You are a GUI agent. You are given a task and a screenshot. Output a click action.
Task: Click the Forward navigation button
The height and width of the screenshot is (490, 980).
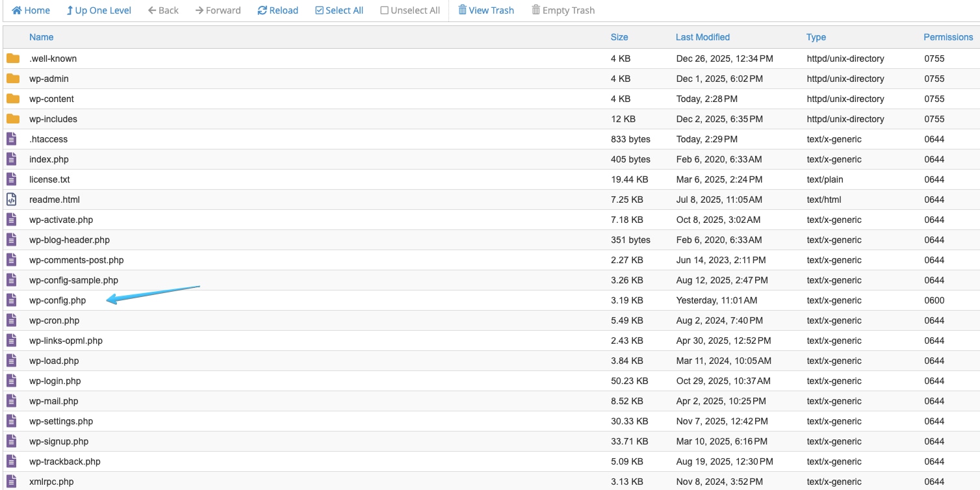click(x=218, y=10)
